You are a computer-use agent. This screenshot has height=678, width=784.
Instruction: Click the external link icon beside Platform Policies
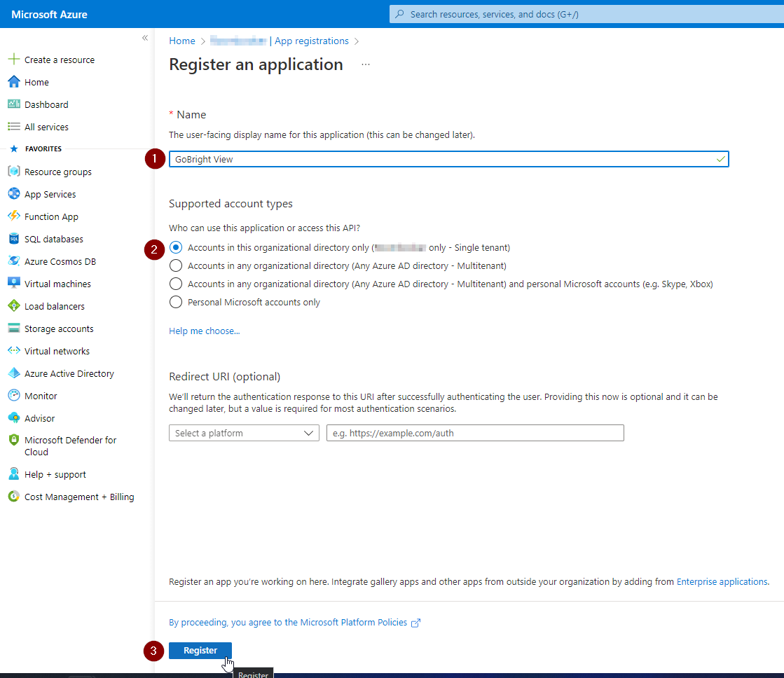click(415, 623)
